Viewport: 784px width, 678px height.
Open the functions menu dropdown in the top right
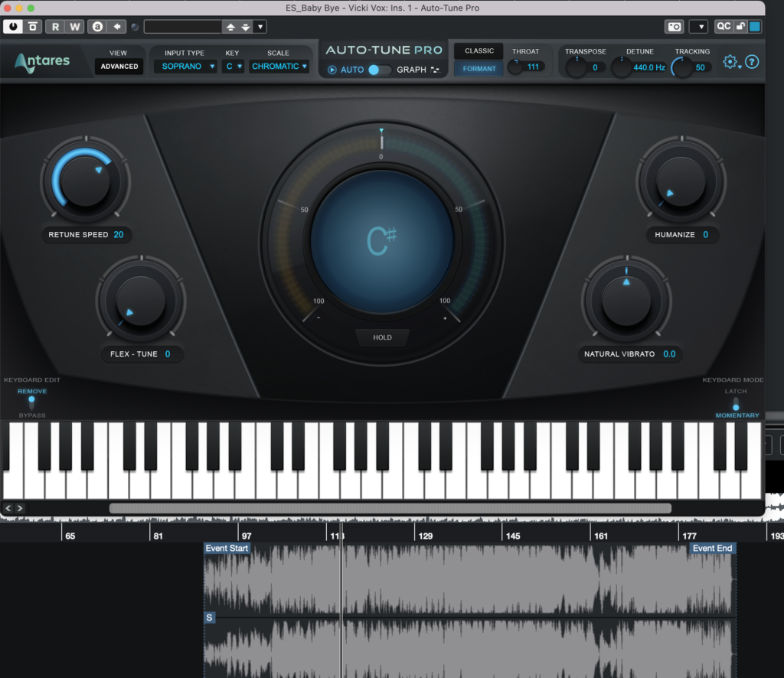(x=698, y=27)
